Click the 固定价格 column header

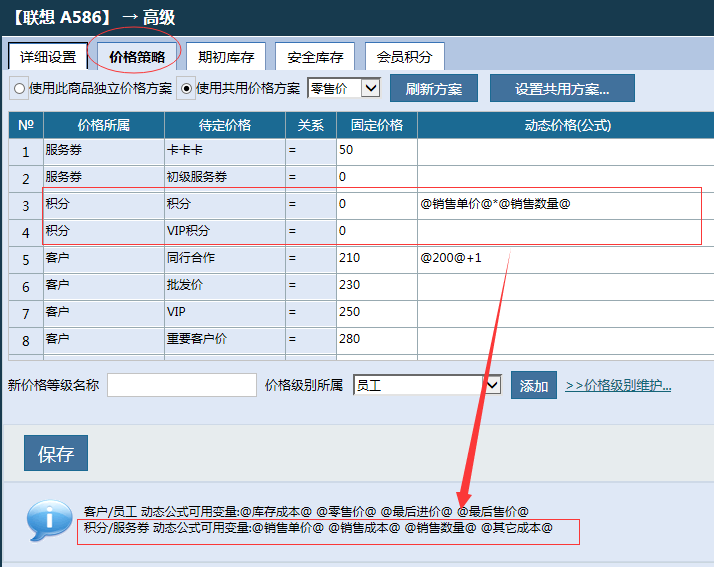coord(377,125)
